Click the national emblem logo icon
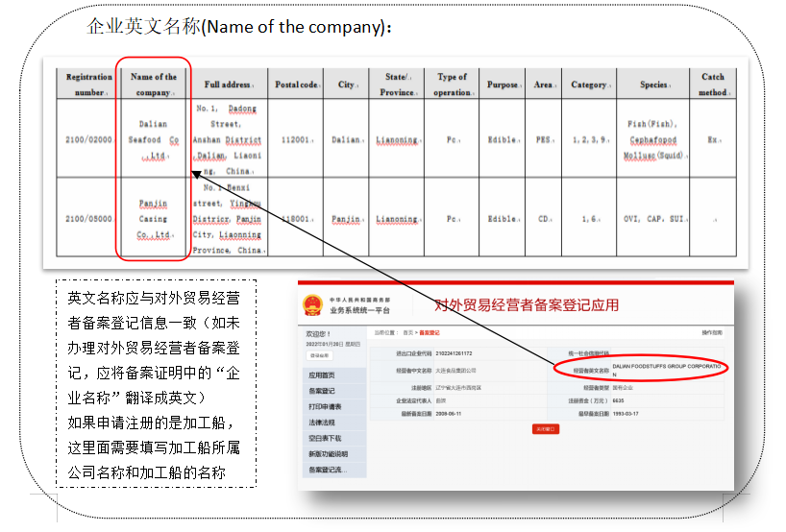 [x=313, y=305]
